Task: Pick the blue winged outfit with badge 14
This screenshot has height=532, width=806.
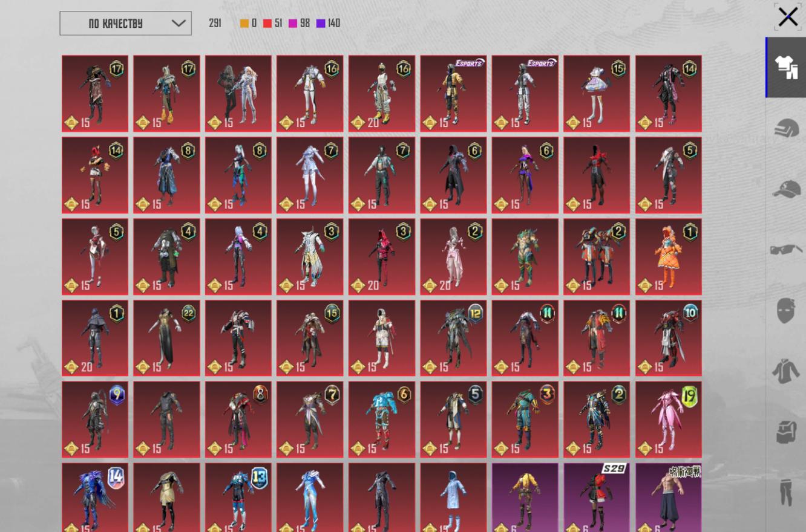Action: pos(95,497)
